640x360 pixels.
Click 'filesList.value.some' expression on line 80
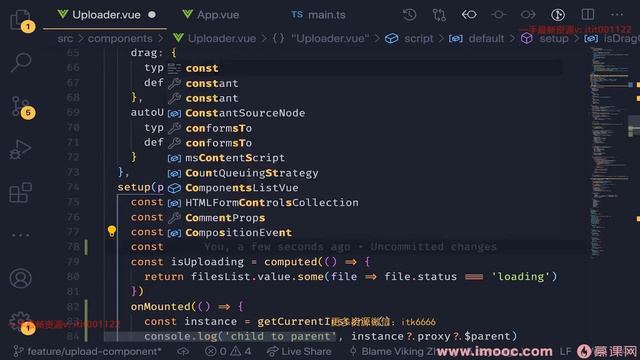[257, 277]
